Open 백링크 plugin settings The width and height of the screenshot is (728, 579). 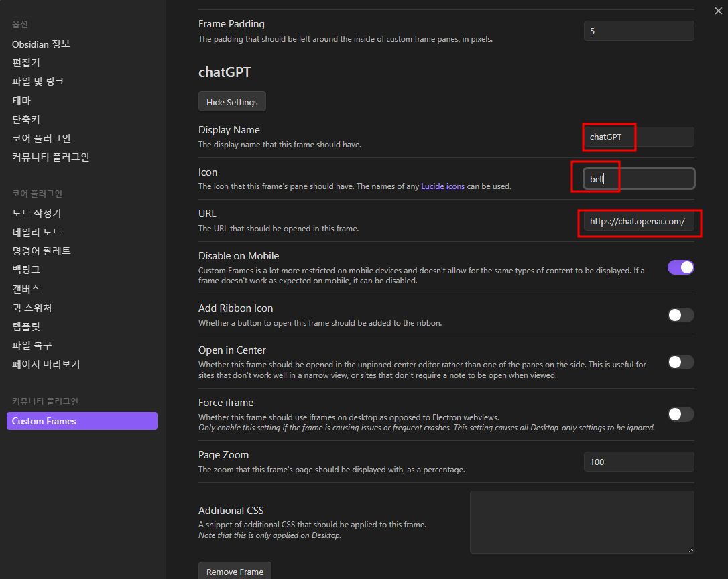26,270
